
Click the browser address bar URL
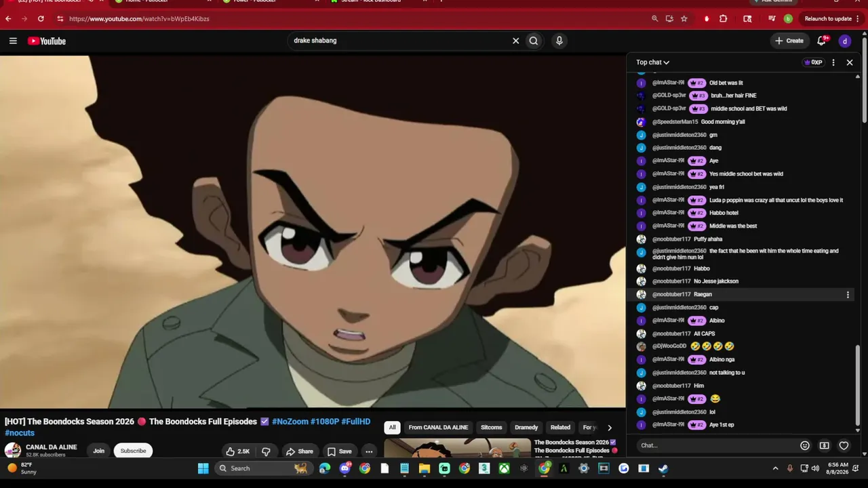tap(139, 19)
